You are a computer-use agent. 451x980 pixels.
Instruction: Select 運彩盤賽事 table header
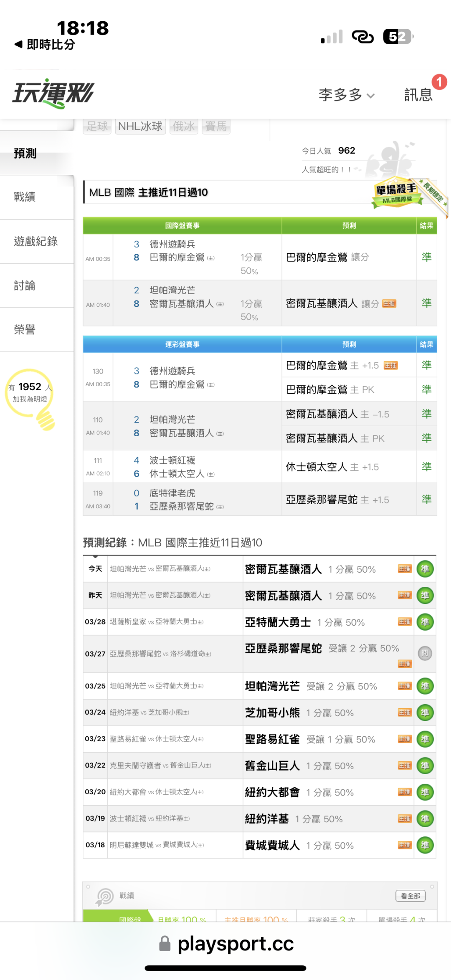[x=182, y=344]
